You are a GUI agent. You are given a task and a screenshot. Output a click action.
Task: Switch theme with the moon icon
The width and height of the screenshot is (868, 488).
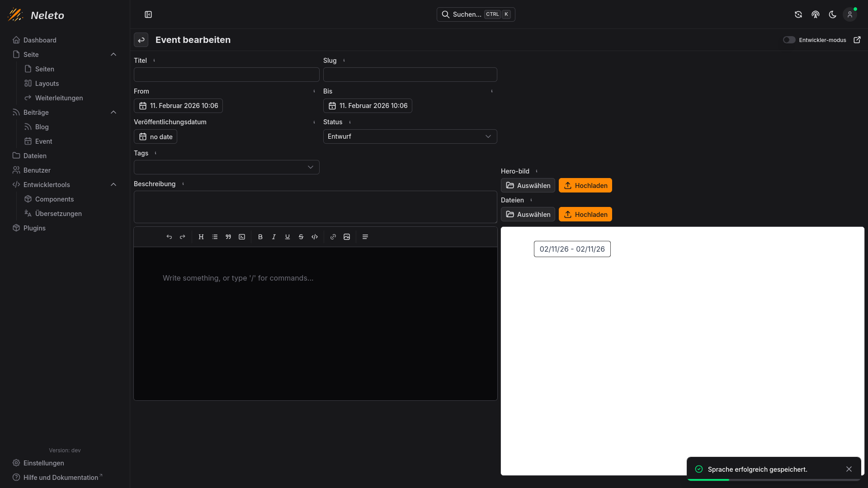pyautogui.click(x=832, y=14)
